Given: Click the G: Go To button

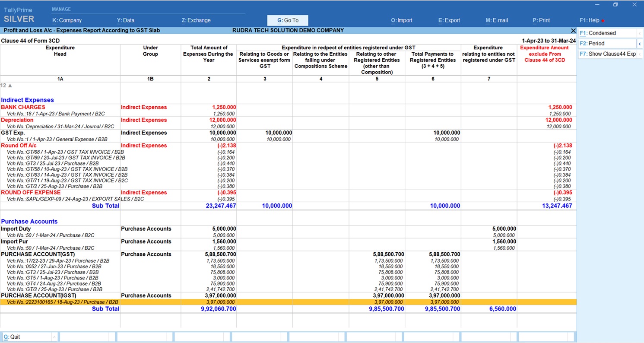Looking at the screenshot, I should tap(288, 20).
